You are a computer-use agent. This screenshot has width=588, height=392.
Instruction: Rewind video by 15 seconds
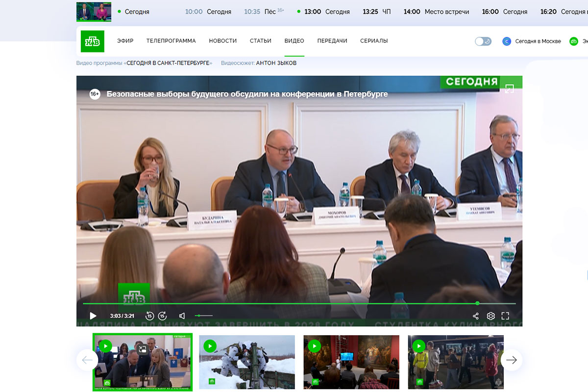[x=150, y=316]
